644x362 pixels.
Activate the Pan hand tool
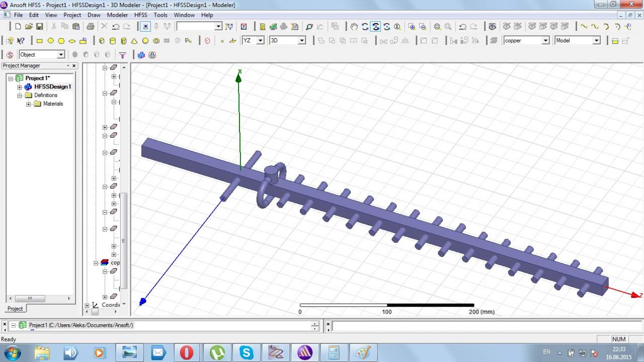pos(354,27)
